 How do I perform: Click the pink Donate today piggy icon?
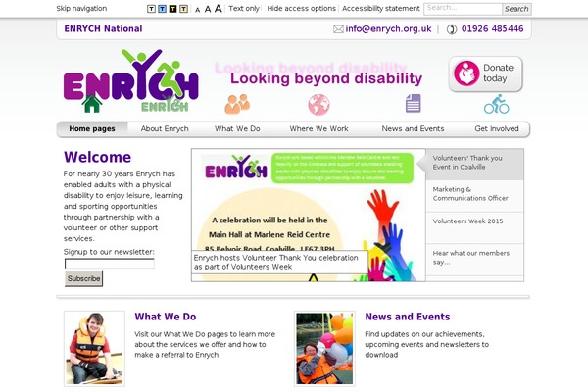click(466, 73)
